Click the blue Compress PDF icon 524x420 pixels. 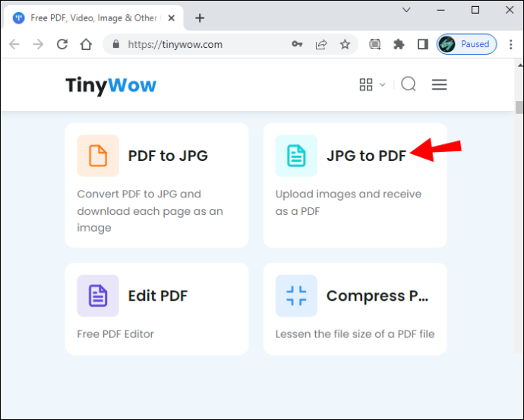[296, 295]
